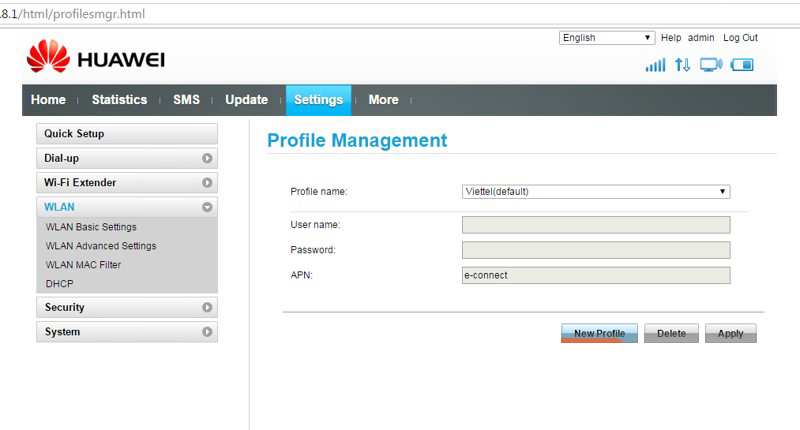Click the connected devices monitor icon
Image resolution: width=800 pixels, height=430 pixels.
coord(711,65)
